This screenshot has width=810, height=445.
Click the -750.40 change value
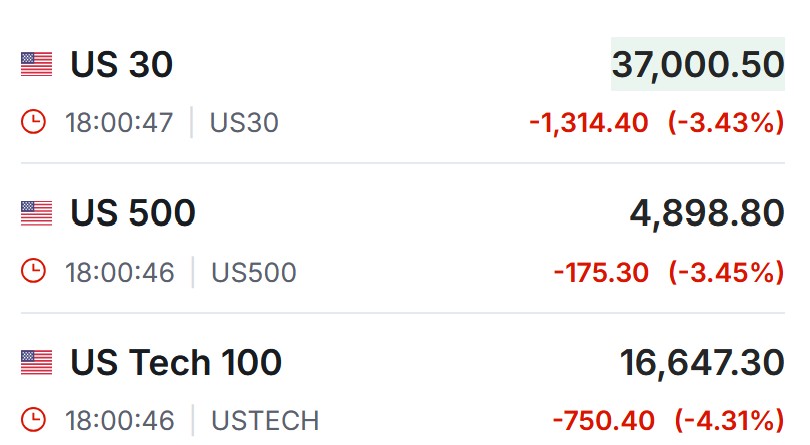(603, 420)
